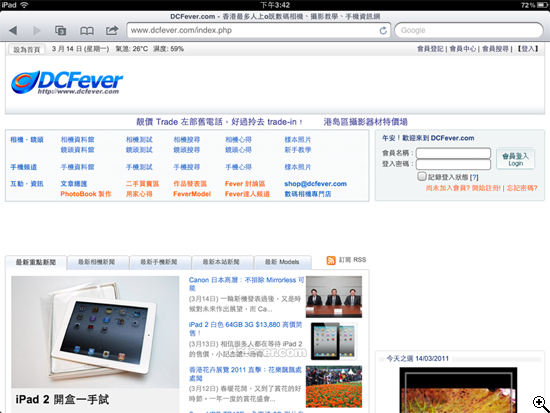Screen dimensions: 550x413
Task: Open the 手機測試 link
Action: [x=139, y=167]
